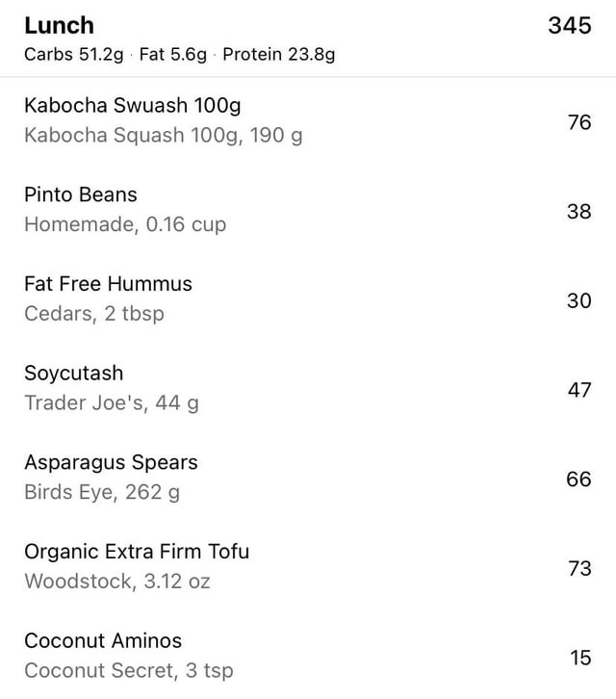Open the Coconut Aminos entry
The image size is (616, 699).
(103, 640)
